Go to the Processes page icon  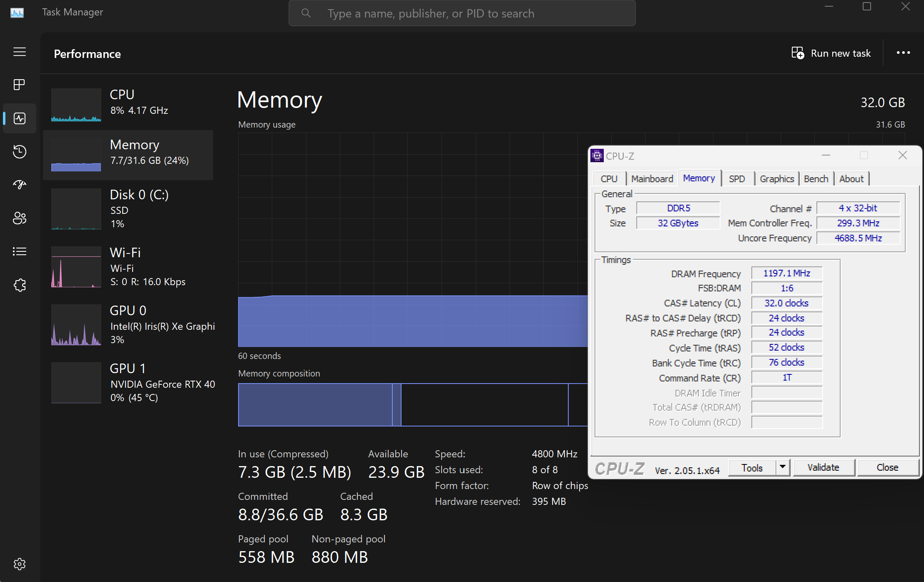[20, 85]
